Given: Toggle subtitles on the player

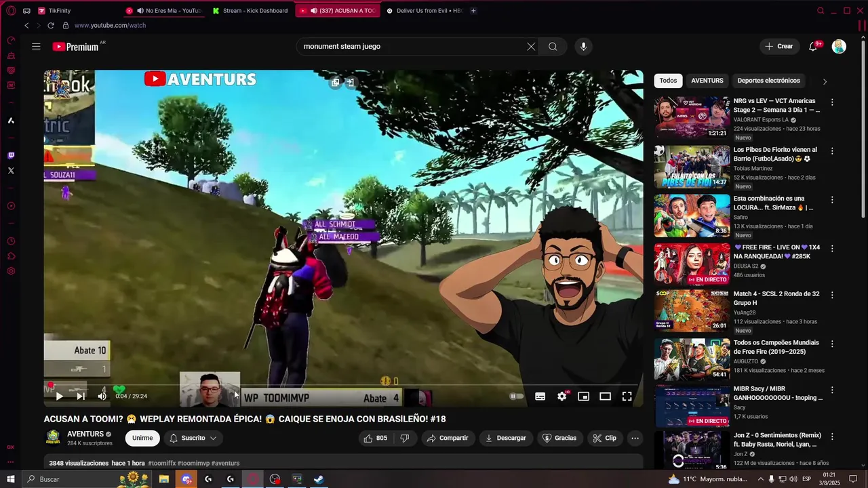Looking at the screenshot, I should pos(540,396).
